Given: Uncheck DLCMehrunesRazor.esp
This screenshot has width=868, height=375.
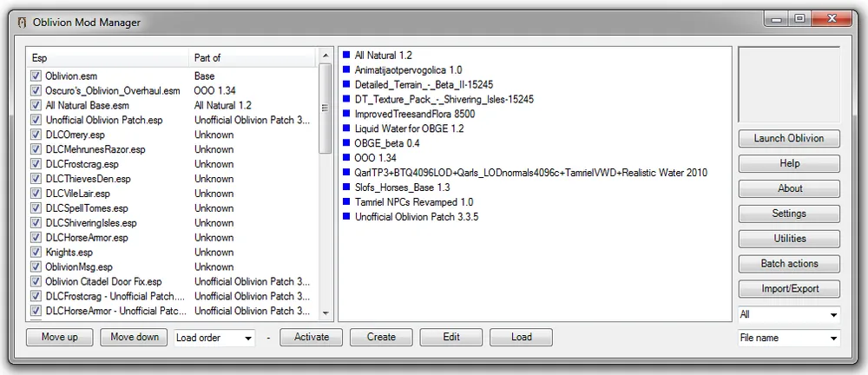Looking at the screenshot, I should 36,149.
